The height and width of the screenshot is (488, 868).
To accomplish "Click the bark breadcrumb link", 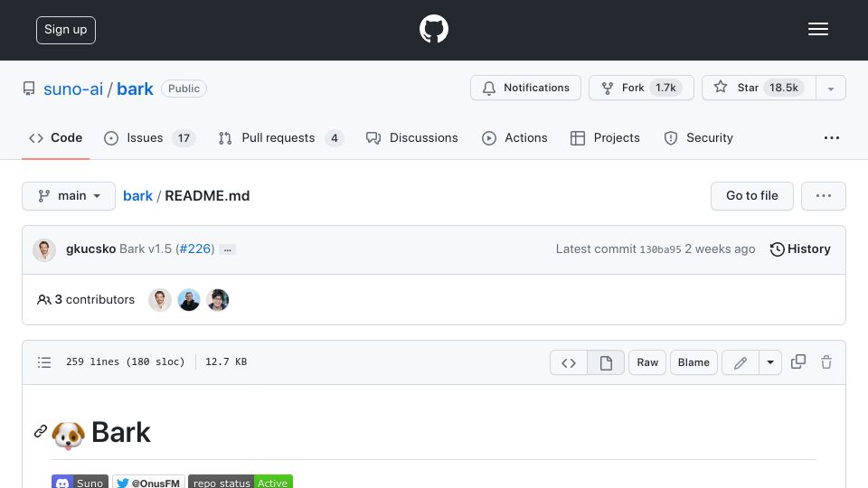I will [x=137, y=196].
